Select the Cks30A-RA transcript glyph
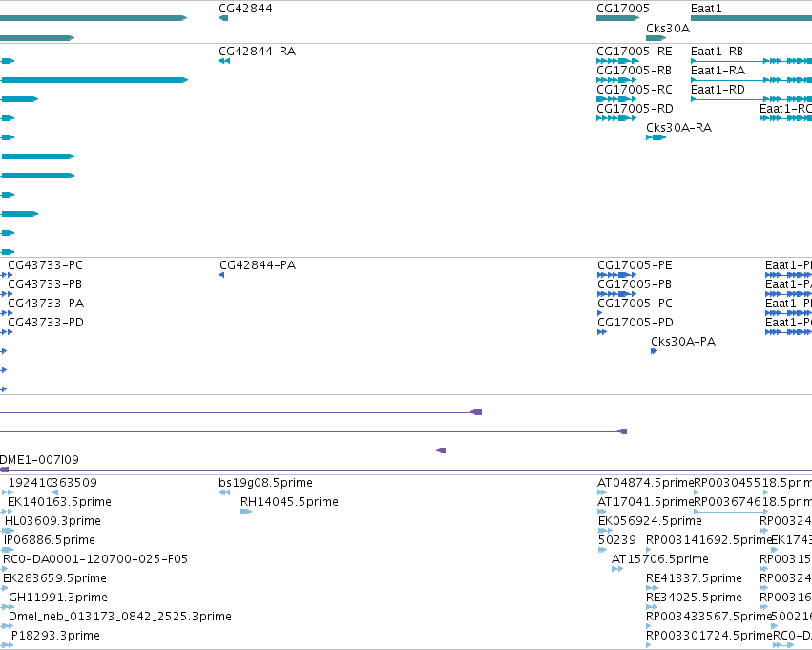The image size is (812, 650). [656, 137]
